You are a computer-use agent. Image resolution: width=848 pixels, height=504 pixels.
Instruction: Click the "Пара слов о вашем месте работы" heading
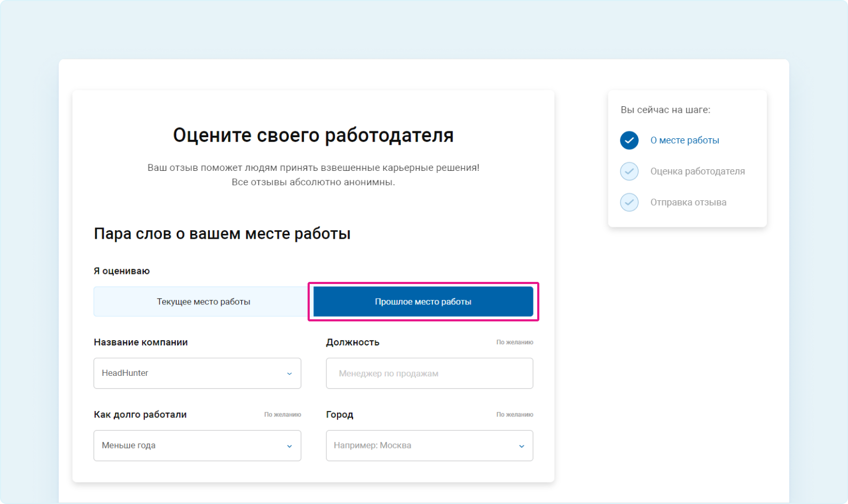[222, 234]
